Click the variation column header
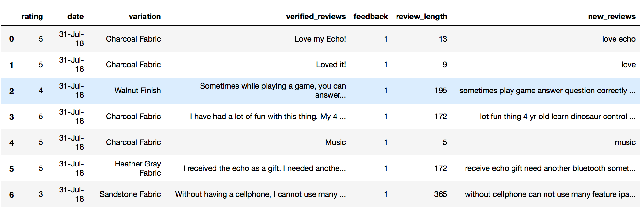Screen dimensions: 644x209 pos(144,17)
